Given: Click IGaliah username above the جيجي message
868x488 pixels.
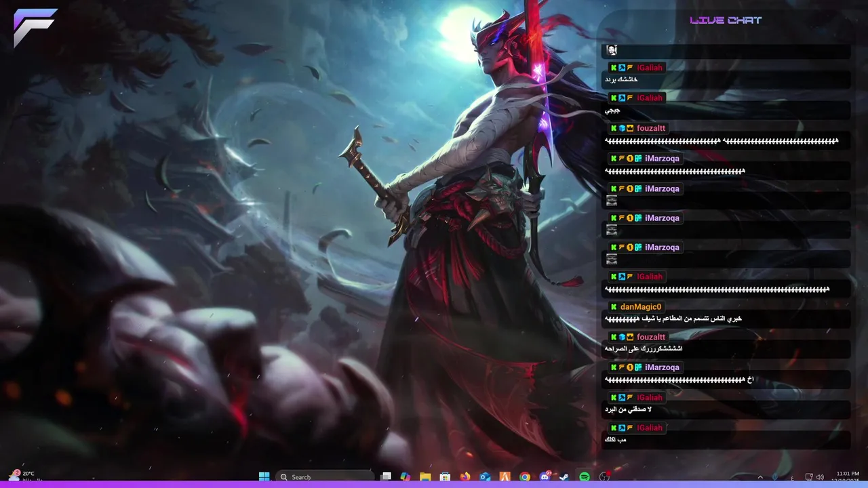Looking at the screenshot, I should [x=650, y=98].
